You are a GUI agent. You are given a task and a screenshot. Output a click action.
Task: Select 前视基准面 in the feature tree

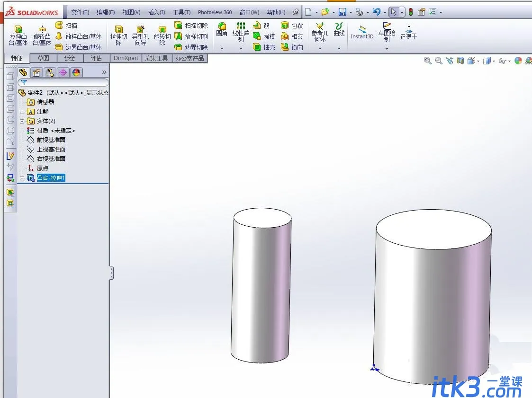51,140
